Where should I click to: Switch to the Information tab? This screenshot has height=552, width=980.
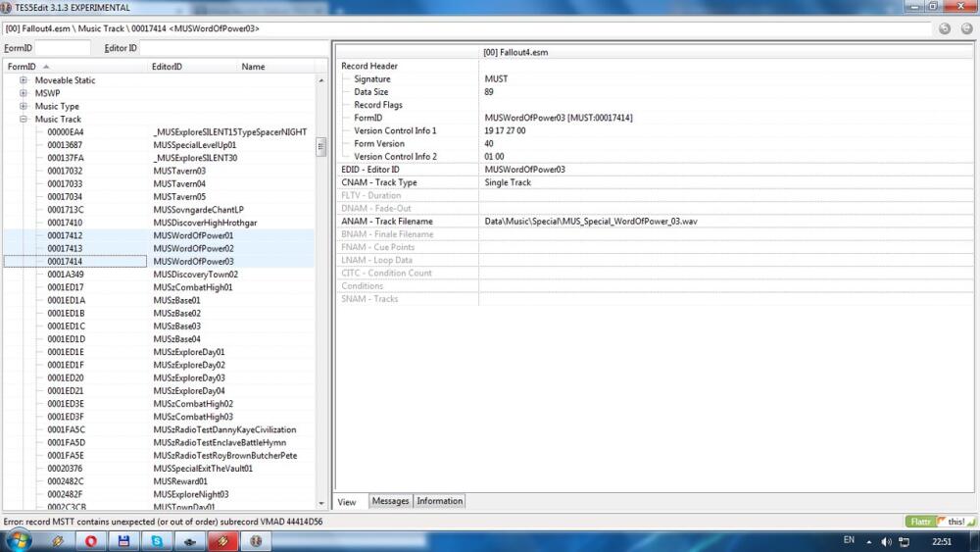tap(439, 501)
